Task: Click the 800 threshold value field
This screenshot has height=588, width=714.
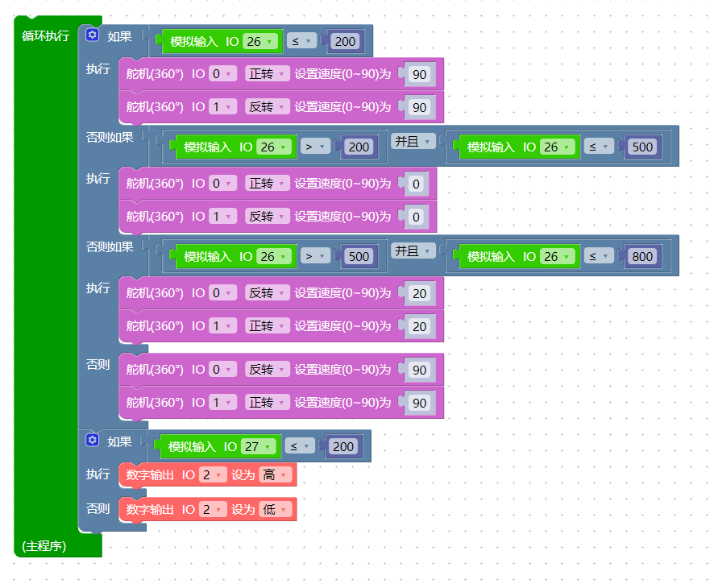Action: 642,257
